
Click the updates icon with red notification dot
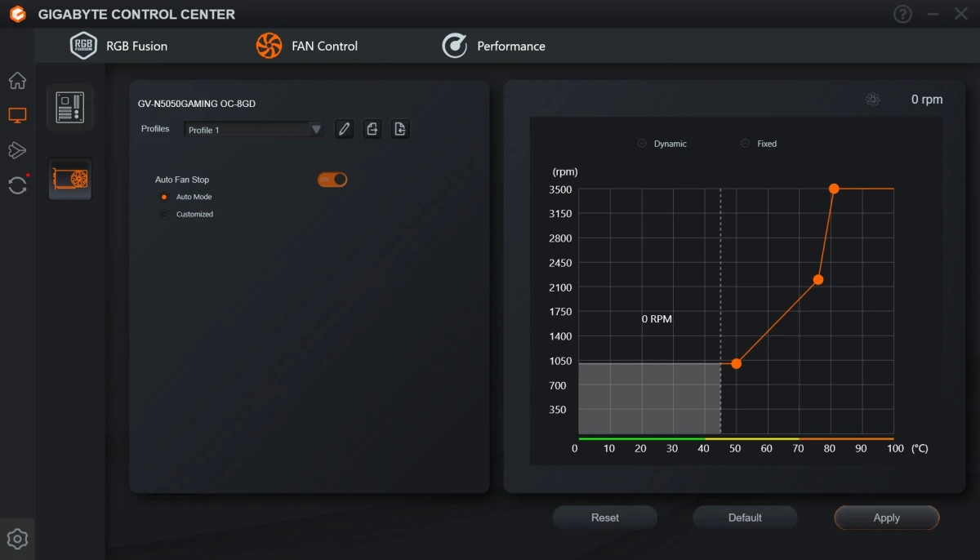pos(17,185)
